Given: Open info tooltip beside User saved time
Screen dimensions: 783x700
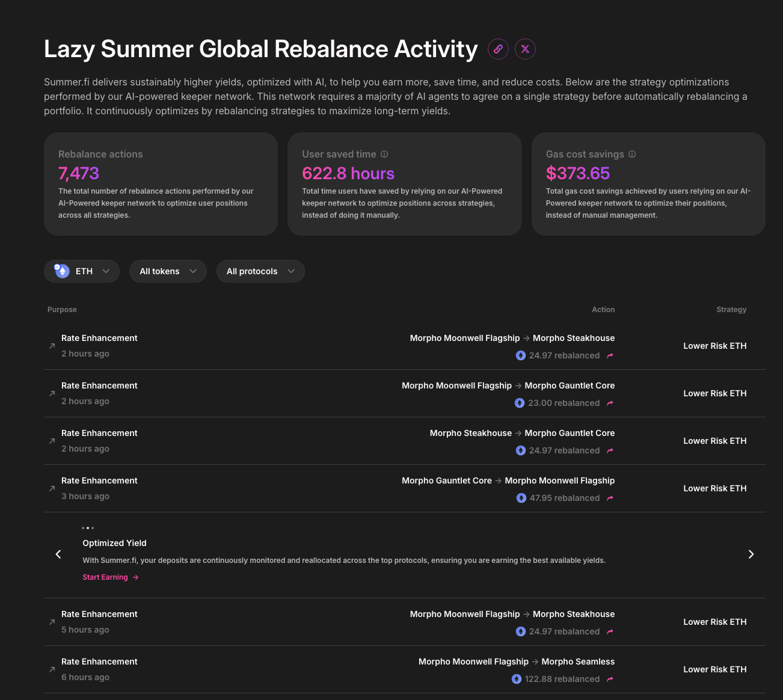Looking at the screenshot, I should (384, 155).
